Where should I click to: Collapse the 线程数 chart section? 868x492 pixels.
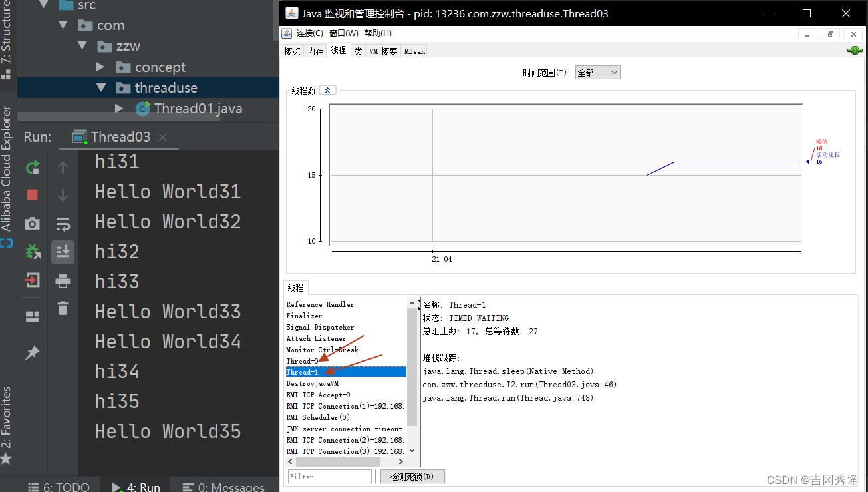[x=327, y=91]
